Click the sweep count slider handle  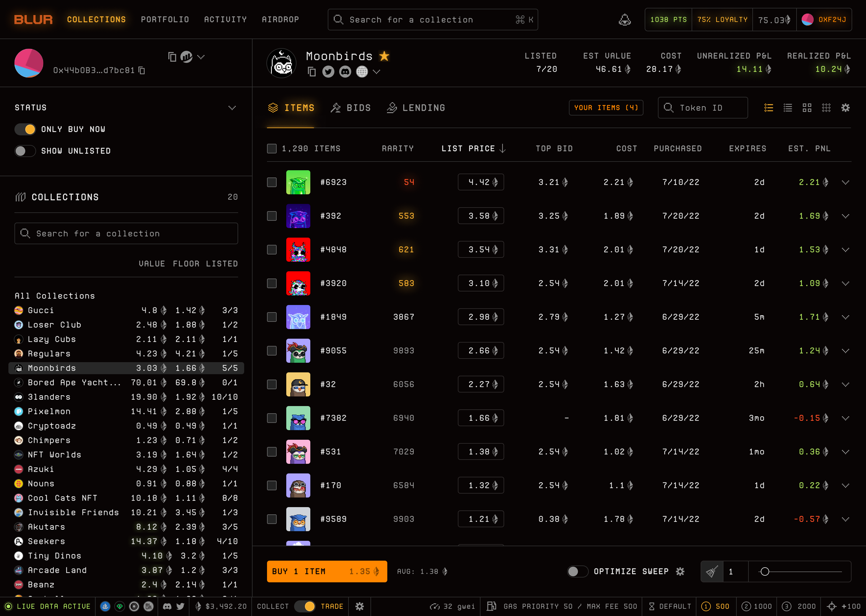point(765,571)
